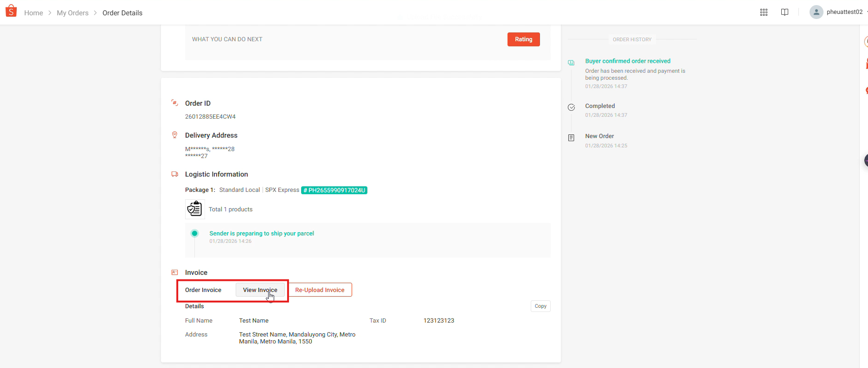Click the Full Name value 'Test Name'
This screenshot has height=368, width=868.
pyautogui.click(x=254, y=321)
